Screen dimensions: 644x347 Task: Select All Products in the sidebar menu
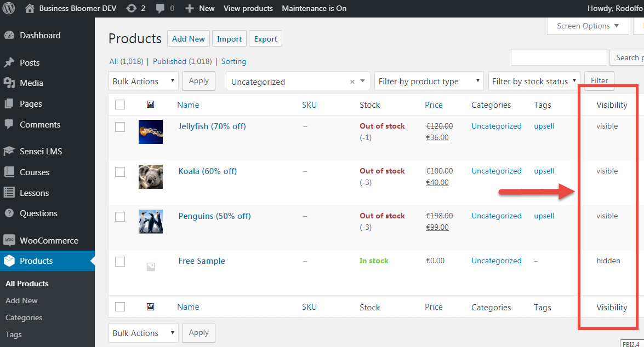(x=27, y=283)
